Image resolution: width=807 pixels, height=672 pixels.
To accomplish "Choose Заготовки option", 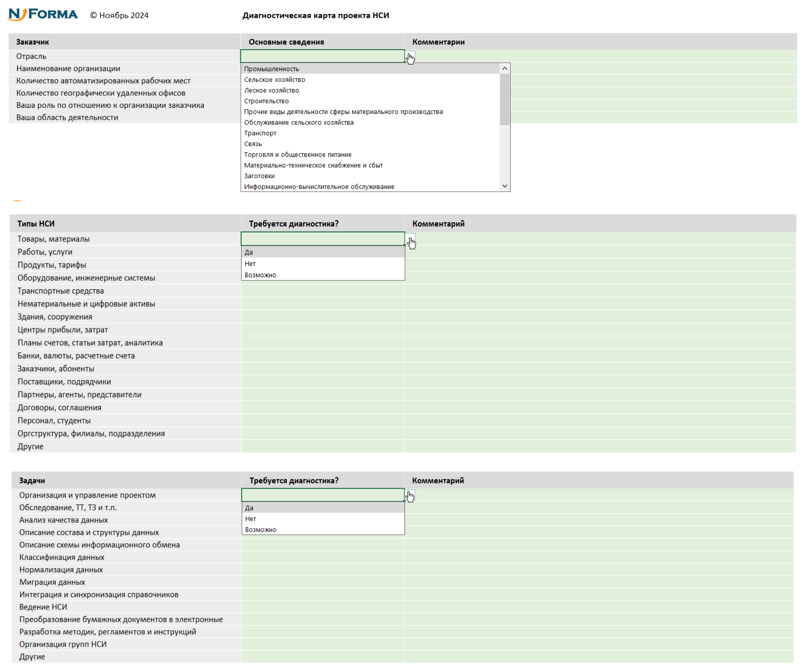I will coord(370,176).
